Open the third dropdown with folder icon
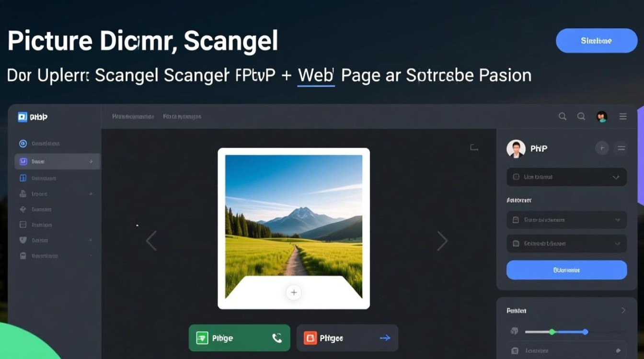The width and height of the screenshot is (644, 359). pyautogui.click(x=566, y=243)
